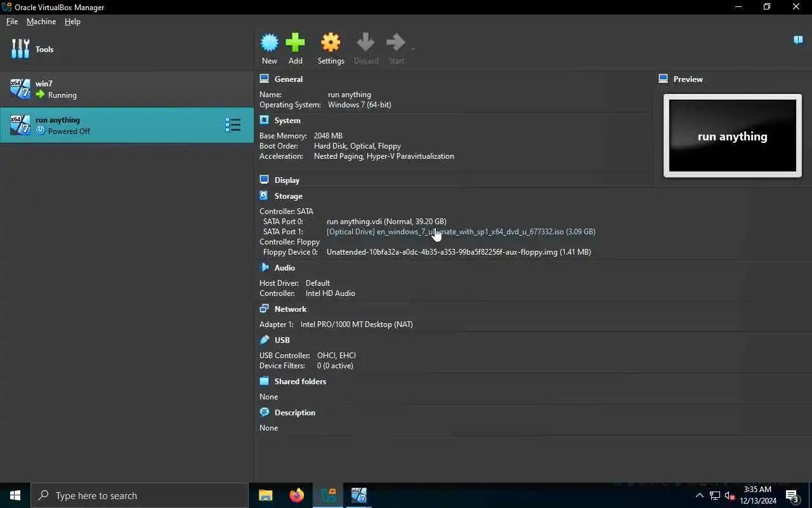Image resolution: width=812 pixels, height=508 pixels.
Task: Open Firefox from the taskbar
Action: click(297, 495)
